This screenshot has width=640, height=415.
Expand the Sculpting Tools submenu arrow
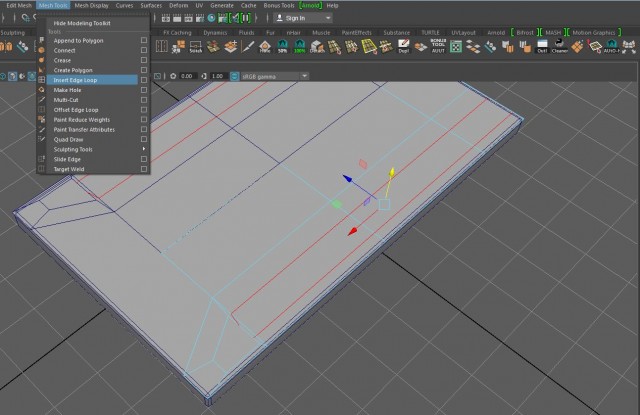144,149
